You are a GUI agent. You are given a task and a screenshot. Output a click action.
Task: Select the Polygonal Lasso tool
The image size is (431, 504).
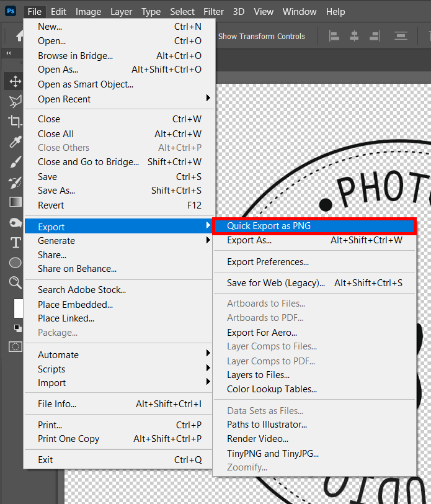pyautogui.click(x=15, y=101)
